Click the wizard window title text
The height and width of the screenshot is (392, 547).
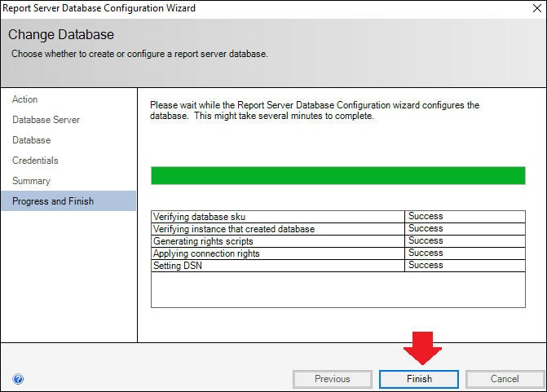(x=99, y=8)
